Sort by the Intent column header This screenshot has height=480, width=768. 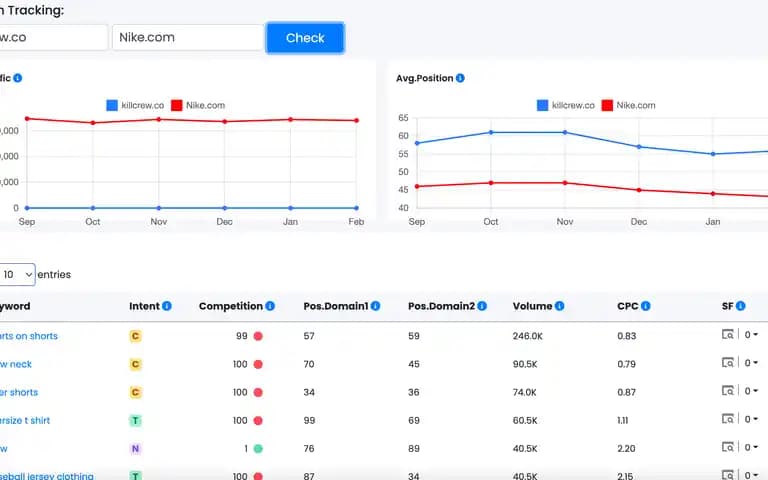coord(144,306)
